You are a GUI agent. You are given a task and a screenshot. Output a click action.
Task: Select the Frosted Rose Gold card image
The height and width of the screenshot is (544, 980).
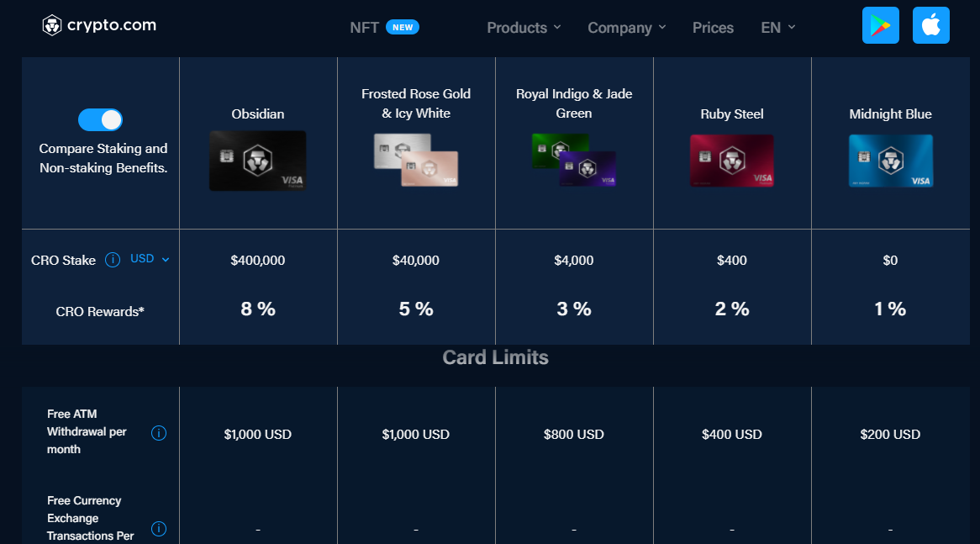tap(416, 159)
